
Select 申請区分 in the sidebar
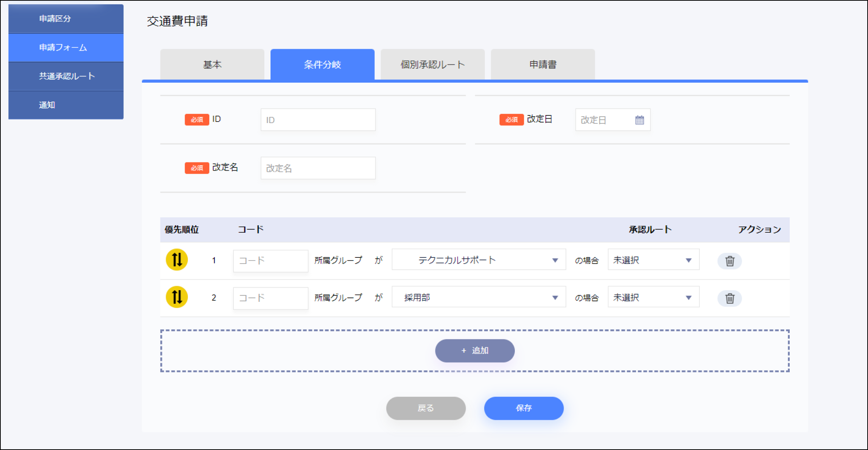[x=66, y=19]
